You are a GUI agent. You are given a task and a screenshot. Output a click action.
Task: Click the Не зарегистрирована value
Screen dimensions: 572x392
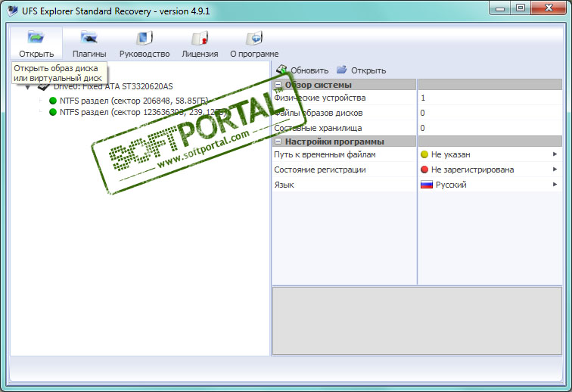[472, 170]
